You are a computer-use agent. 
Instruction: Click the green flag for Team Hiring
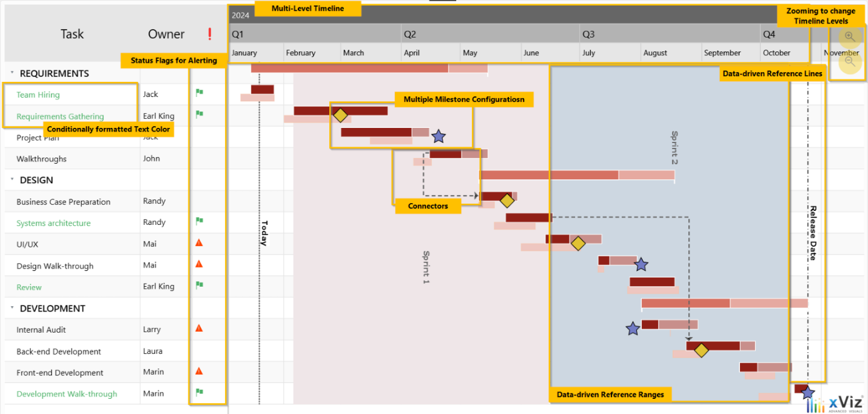click(199, 93)
